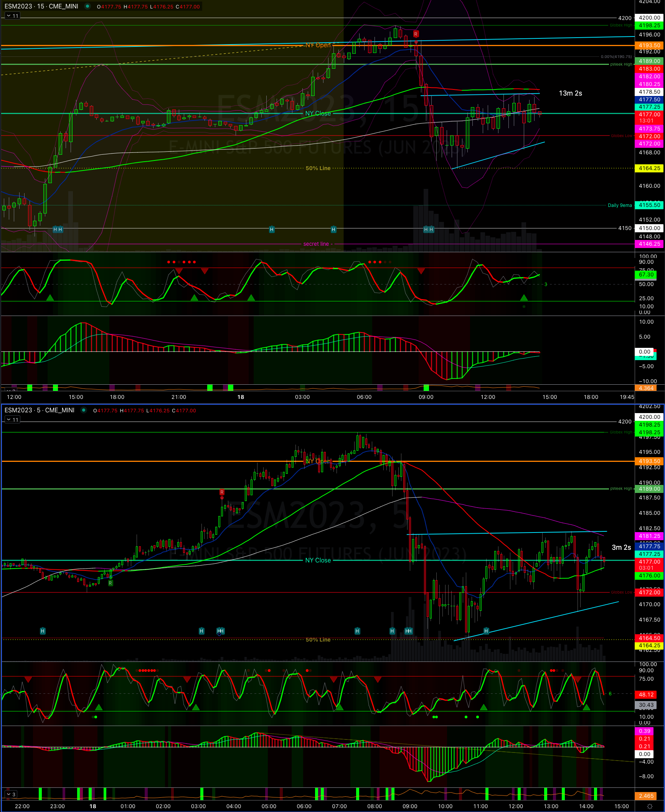Click the yellow 4164.25 50% Line price label
Image resolution: width=665 pixels, height=812 pixels.
tap(649, 168)
